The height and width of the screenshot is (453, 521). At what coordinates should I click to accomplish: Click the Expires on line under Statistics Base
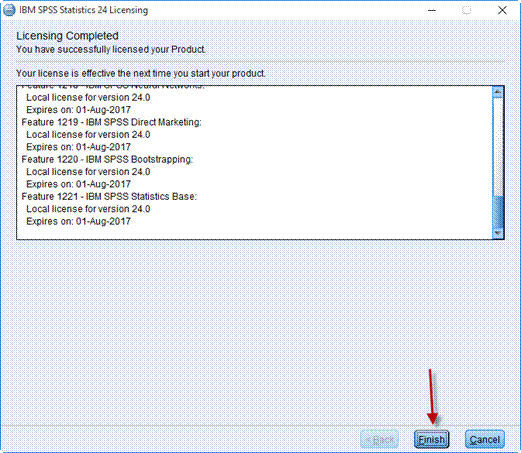(x=79, y=221)
